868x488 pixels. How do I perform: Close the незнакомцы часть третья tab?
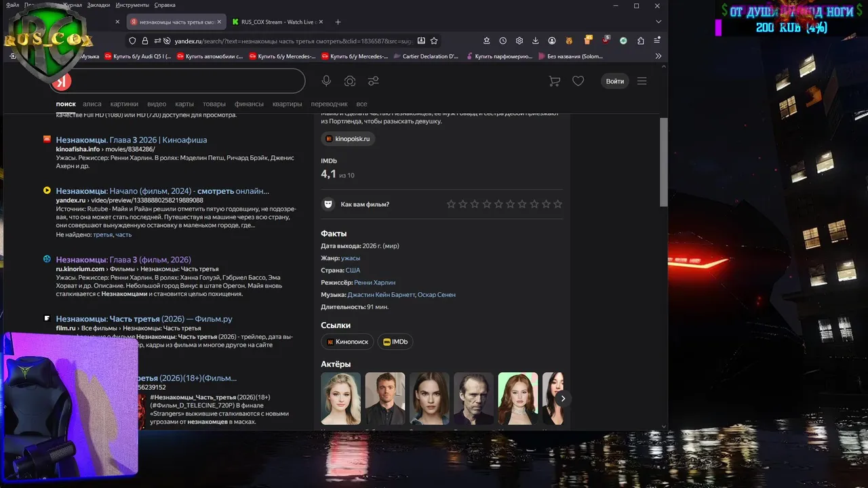tap(220, 22)
